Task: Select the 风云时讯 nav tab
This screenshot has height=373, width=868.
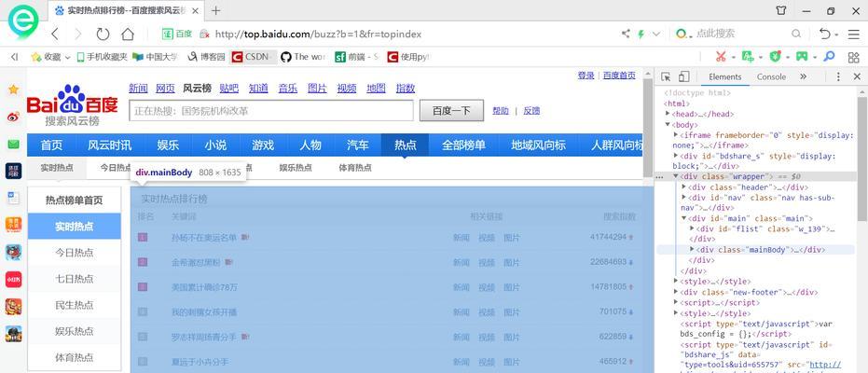Action: (x=110, y=145)
